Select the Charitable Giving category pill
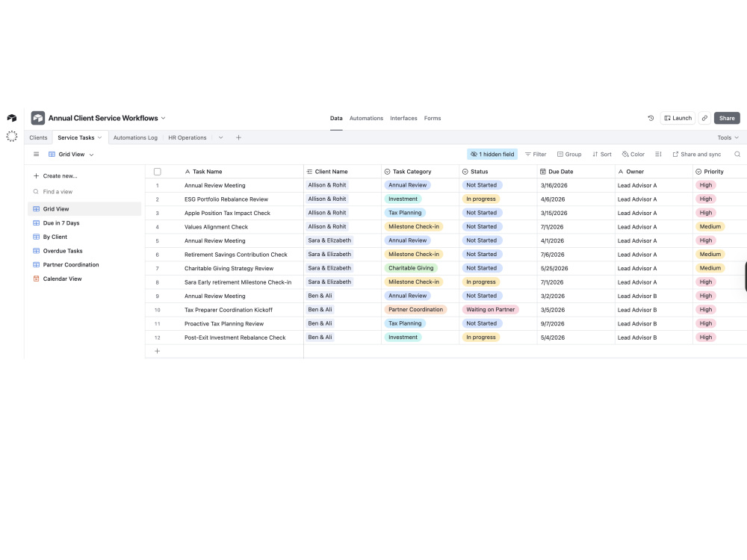The height and width of the screenshot is (560, 747). 411,268
